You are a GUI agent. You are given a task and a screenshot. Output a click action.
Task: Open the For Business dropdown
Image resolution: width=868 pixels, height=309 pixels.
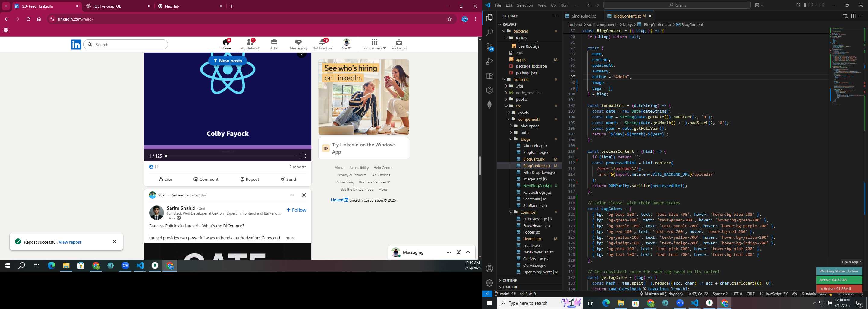coord(374,44)
